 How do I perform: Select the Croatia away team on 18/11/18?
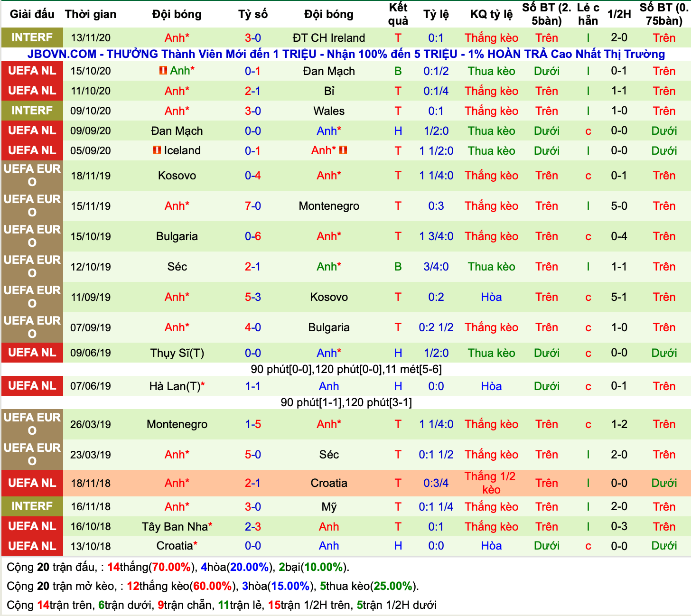point(329,483)
